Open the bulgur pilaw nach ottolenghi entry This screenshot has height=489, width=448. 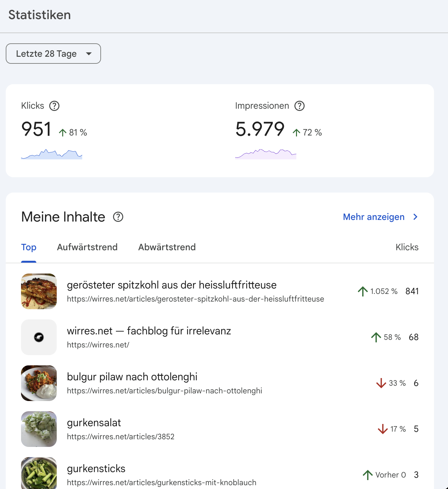(x=132, y=377)
